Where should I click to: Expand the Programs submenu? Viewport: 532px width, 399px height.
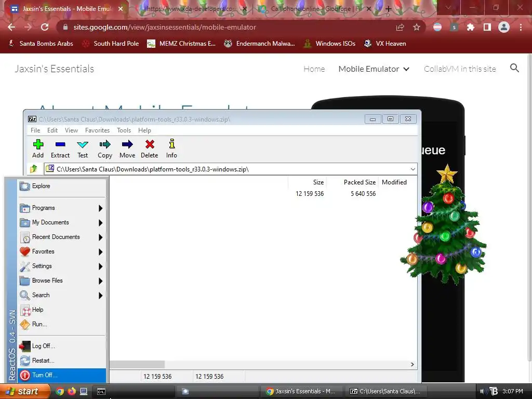point(62,208)
